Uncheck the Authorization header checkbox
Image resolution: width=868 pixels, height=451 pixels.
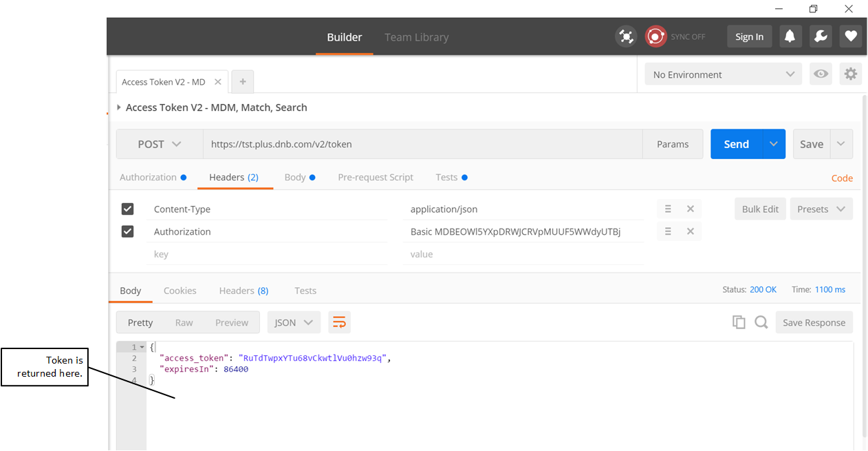click(x=127, y=232)
